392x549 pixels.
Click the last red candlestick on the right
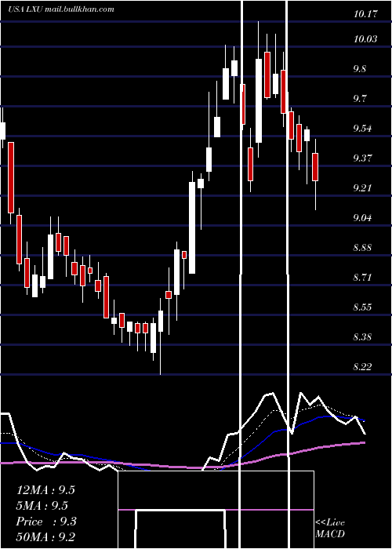tap(315, 167)
